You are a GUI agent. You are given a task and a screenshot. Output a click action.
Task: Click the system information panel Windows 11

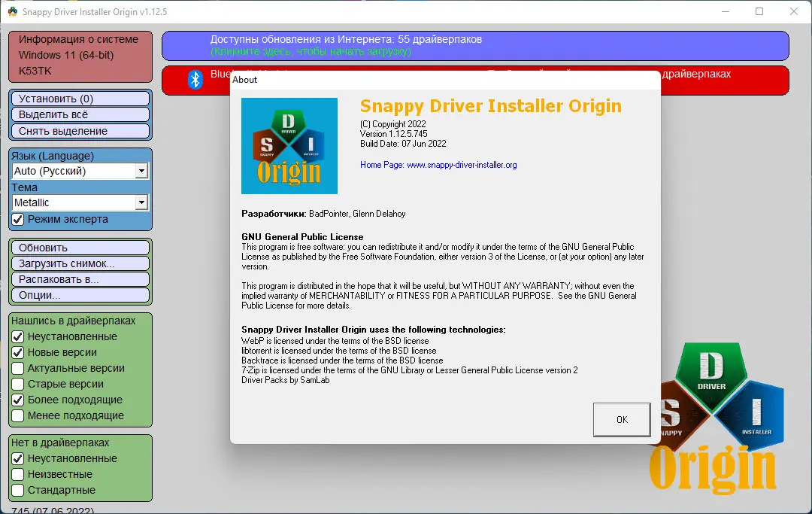pos(80,56)
